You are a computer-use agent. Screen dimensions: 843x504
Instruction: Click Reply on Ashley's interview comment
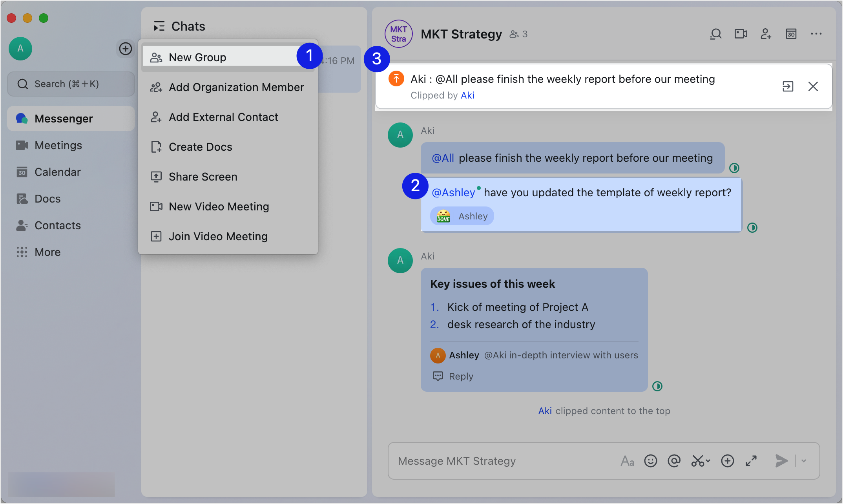tap(453, 376)
